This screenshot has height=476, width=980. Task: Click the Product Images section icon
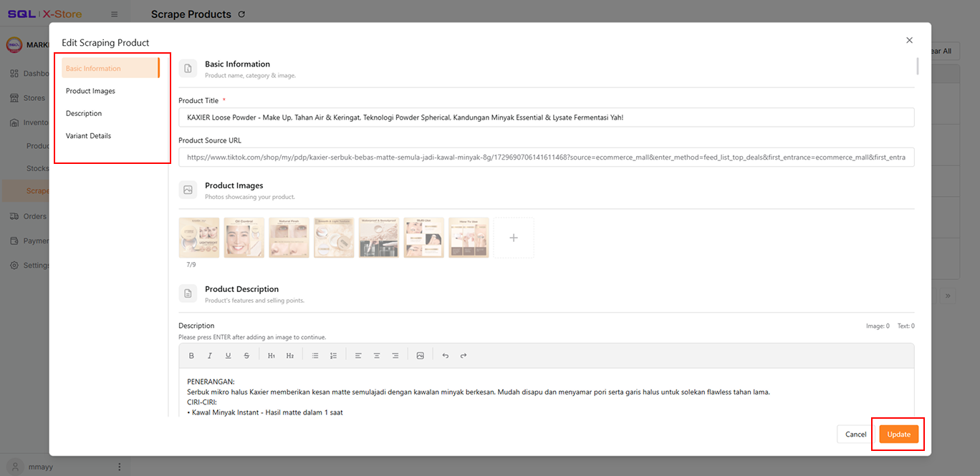click(x=188, y=190)
